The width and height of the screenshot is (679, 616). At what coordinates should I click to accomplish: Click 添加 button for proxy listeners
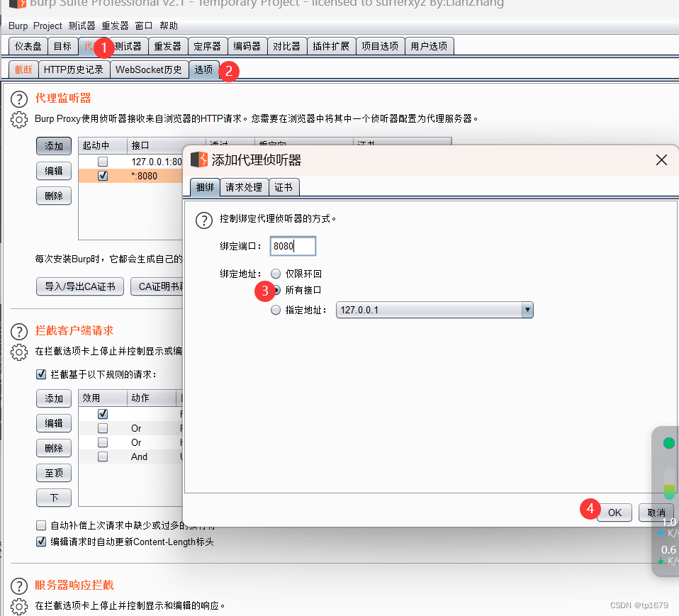(54, 147)
